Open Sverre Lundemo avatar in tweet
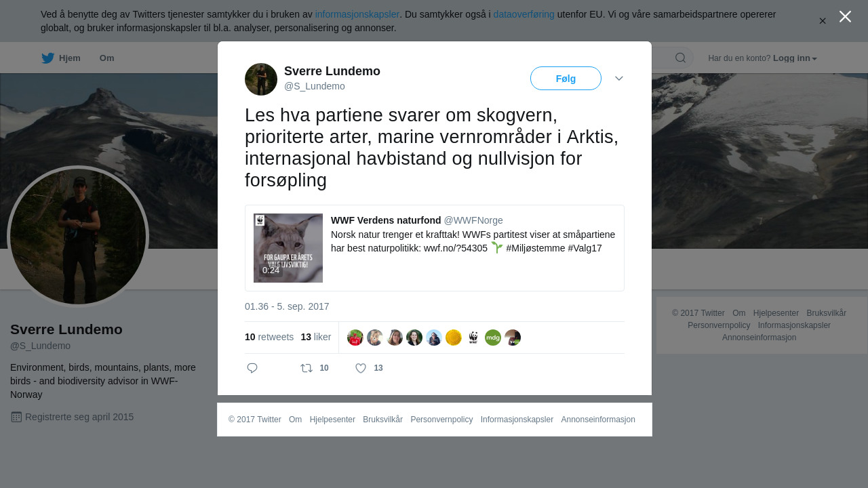Screen dimensions: 868x488 click(x=261, y=79)
